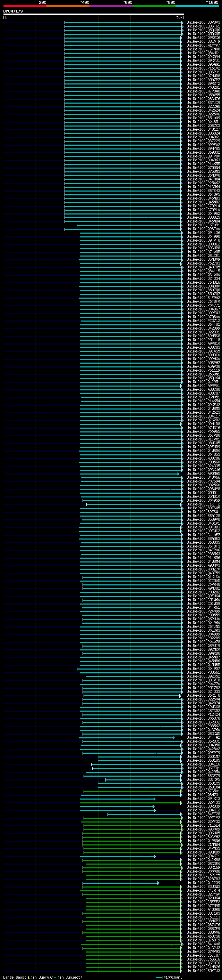This screenshot has height=980, width=222.
Task: Select hit label UniRef100_C1E5E4
Action: point(203,826)
